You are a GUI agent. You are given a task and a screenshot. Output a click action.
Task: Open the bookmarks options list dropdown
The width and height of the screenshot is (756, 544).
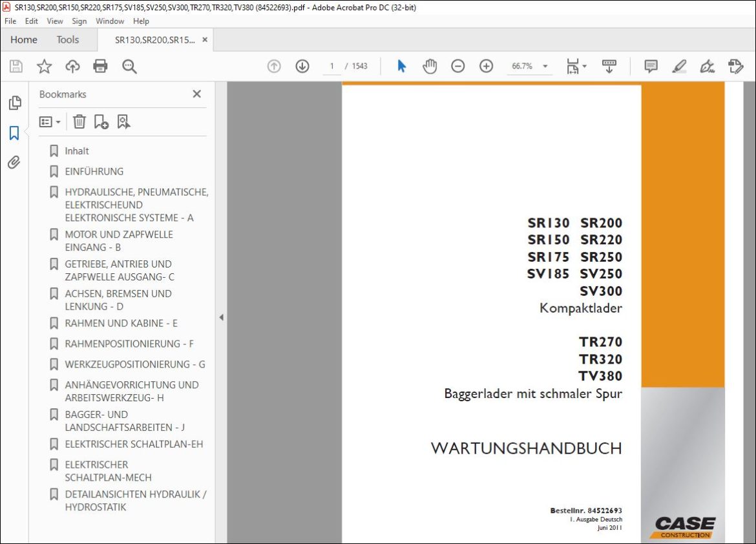click(50, 121)
